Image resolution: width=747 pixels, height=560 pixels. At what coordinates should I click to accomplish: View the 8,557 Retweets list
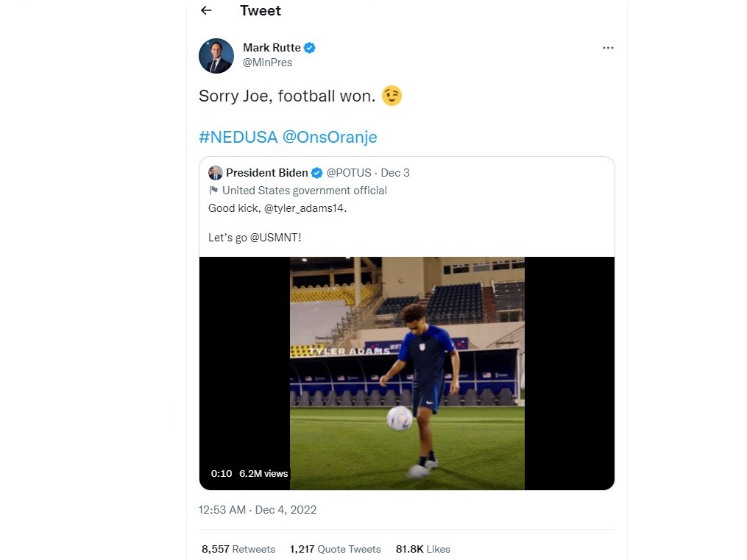(x=238, y=549)
